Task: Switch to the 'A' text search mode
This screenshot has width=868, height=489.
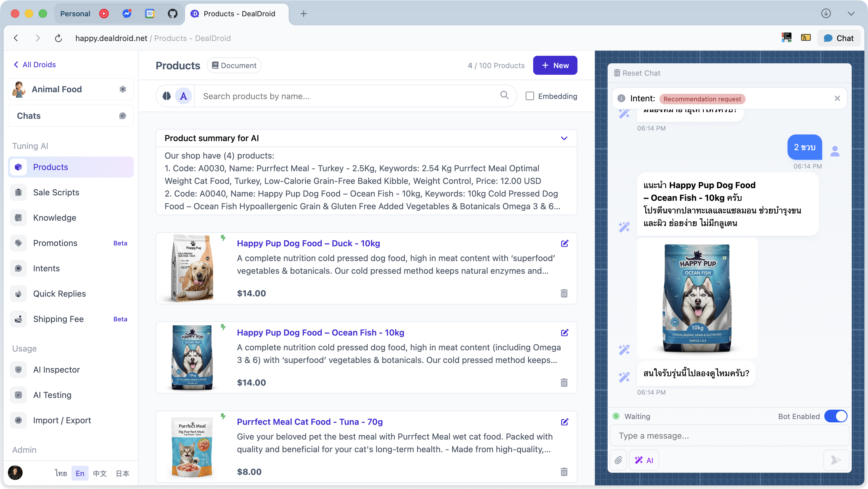Action: pos(183,96)
